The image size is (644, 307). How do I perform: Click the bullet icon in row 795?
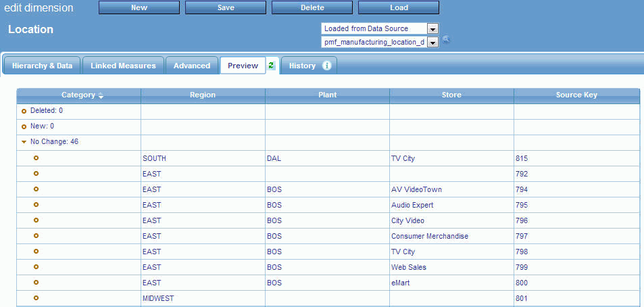pyautogui.click(x=36, y=205)
